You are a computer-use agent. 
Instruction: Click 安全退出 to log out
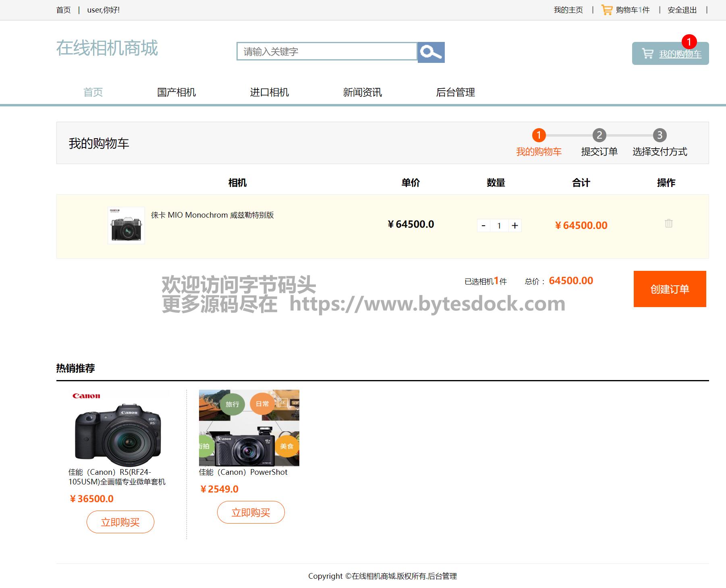[682, 10]
